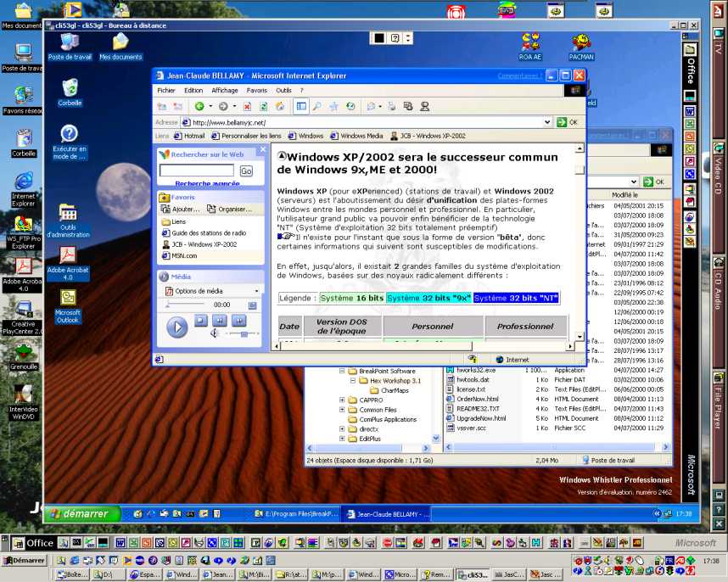This screenshot has height=582, width=728.
Task: Open the Edition menu
Action: point(193,91)
